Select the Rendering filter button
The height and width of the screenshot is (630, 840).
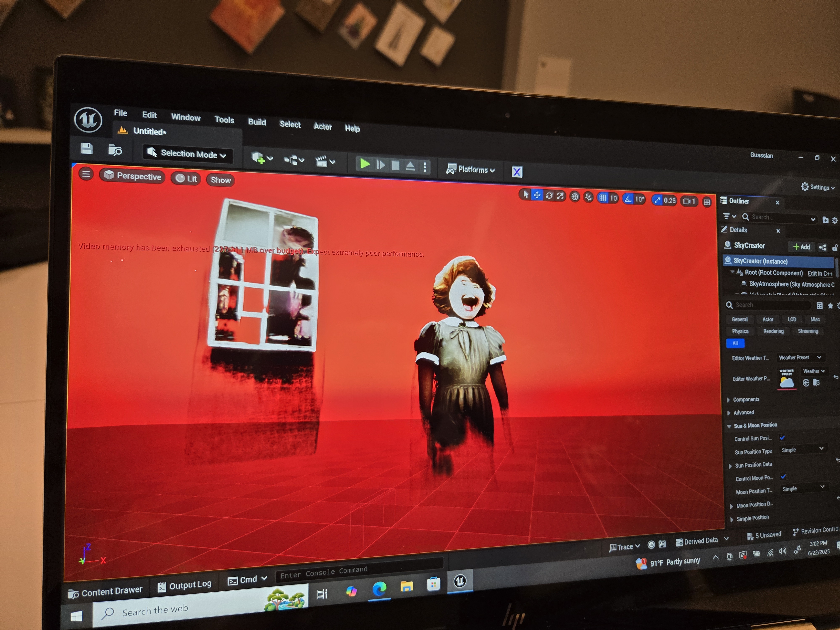click(773, 331)
